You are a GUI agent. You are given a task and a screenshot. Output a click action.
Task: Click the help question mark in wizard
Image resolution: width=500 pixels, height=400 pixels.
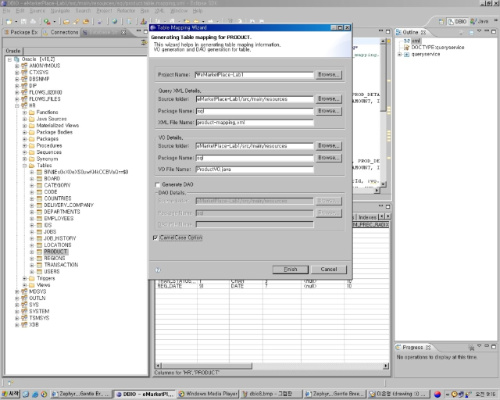coord(158,270)
